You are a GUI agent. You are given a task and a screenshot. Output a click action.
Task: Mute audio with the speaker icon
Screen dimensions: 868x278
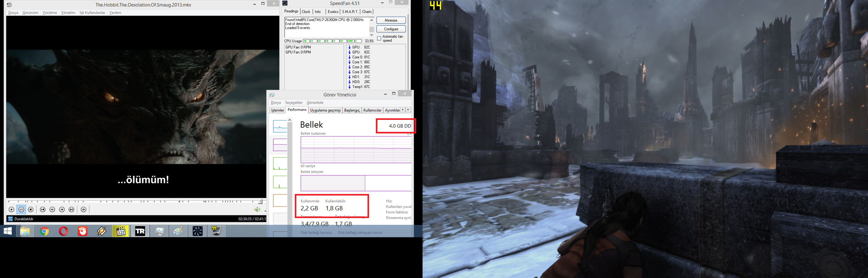257,210
